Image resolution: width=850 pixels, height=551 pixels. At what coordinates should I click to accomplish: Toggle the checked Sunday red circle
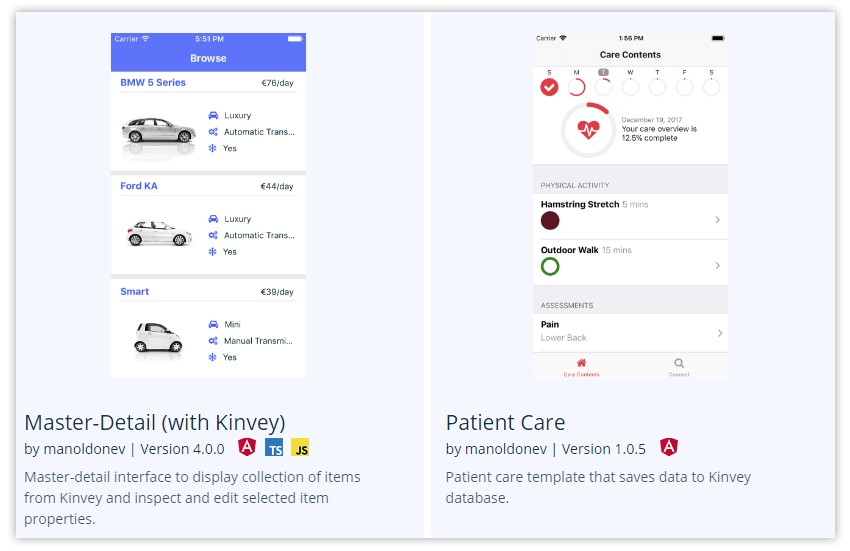[549, 87]
